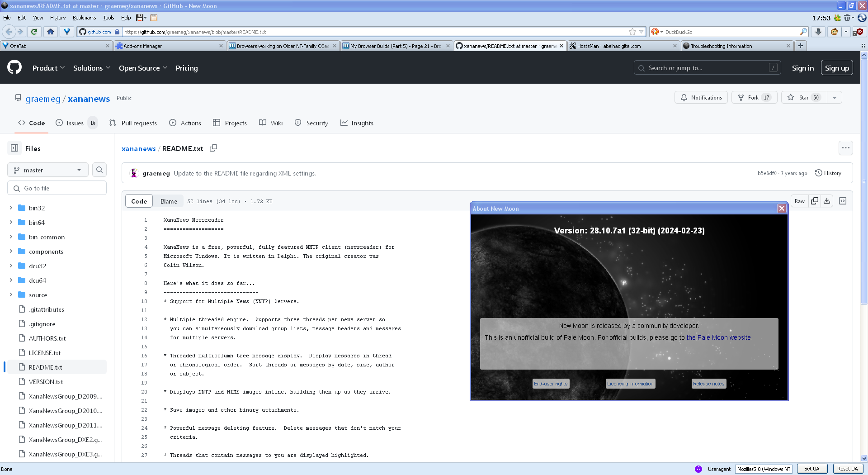Viewport: 868px width, 475px height.
Task: Click the Release notes button
Action: [708, 384]
